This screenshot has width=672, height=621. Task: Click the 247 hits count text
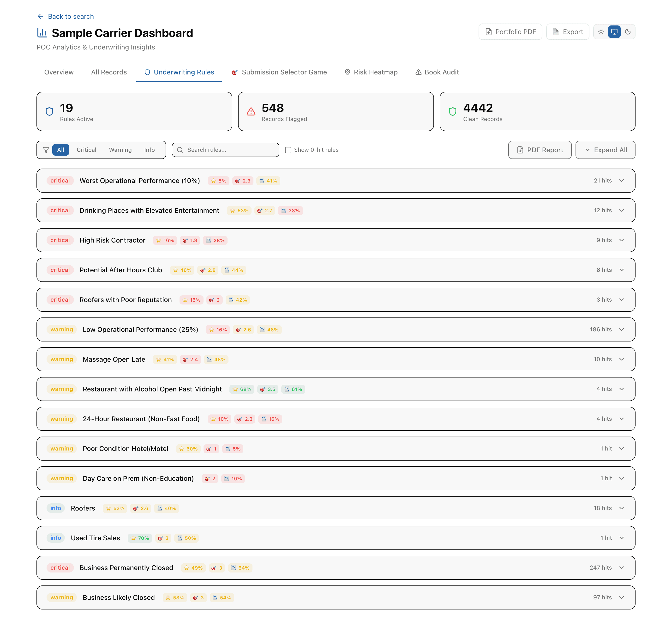600,568
